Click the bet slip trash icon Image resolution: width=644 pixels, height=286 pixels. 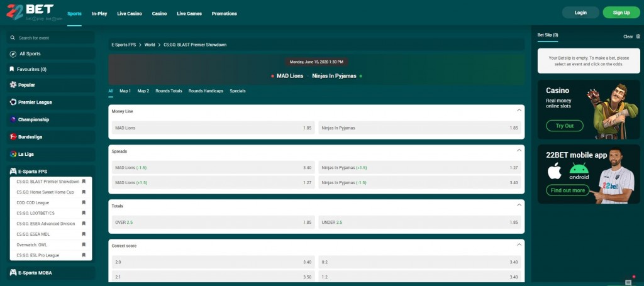point(638,36)
